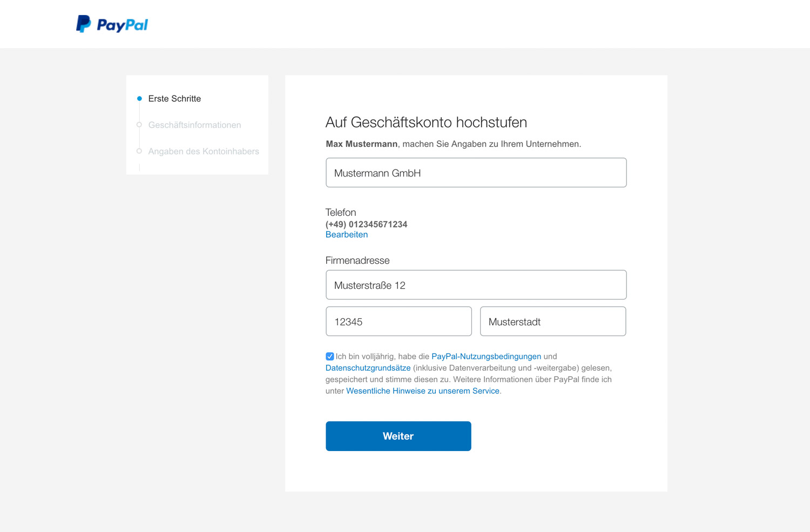Click the Weiter button
This screenshot has height=532, width=810.
tap(399, 436)
